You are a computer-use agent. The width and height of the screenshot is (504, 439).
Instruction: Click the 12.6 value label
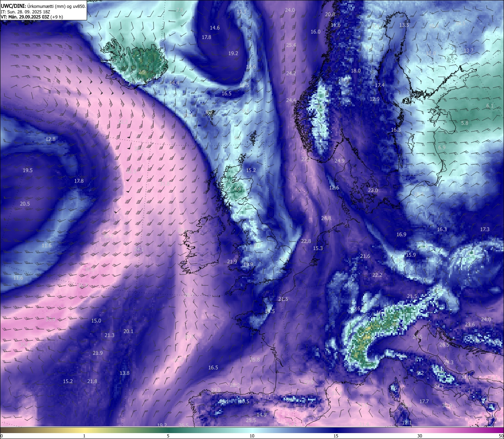click(334, 187)
